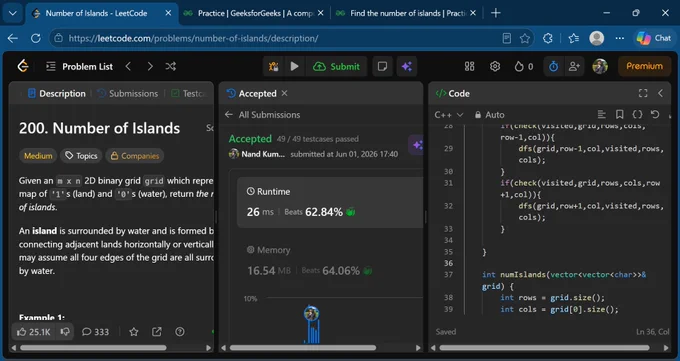
Task: Star the problem to favorites list
Action: tap(134, 332)
